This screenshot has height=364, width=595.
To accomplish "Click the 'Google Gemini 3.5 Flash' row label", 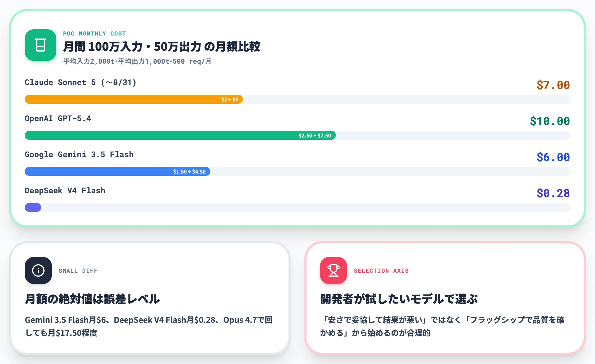I will coord(79,155).
